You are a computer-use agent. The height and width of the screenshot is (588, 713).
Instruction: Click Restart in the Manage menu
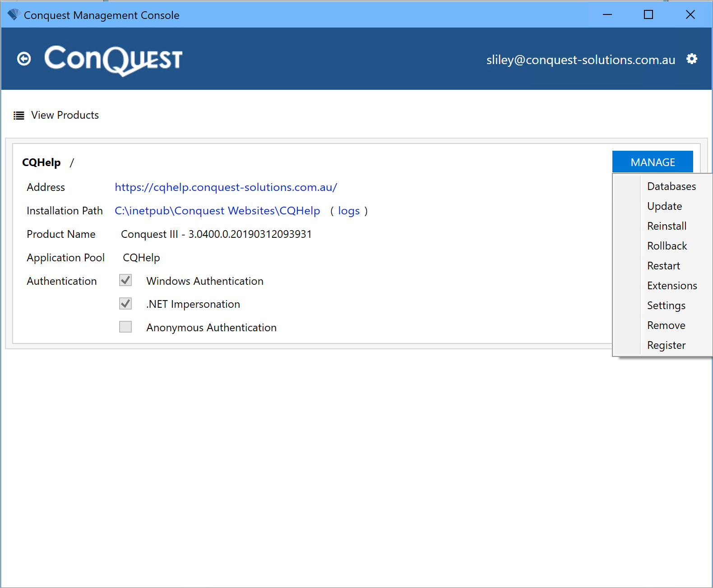tap(663, 266)
